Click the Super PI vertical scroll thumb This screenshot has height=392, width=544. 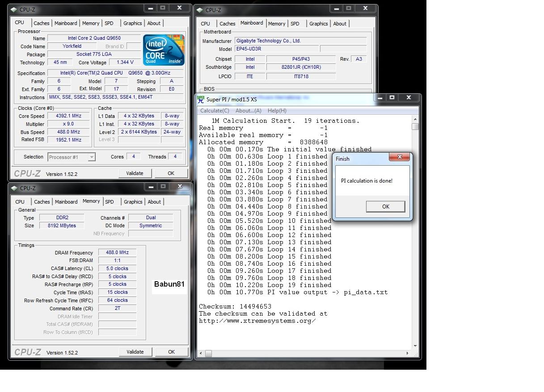click(x=415, y=127)
